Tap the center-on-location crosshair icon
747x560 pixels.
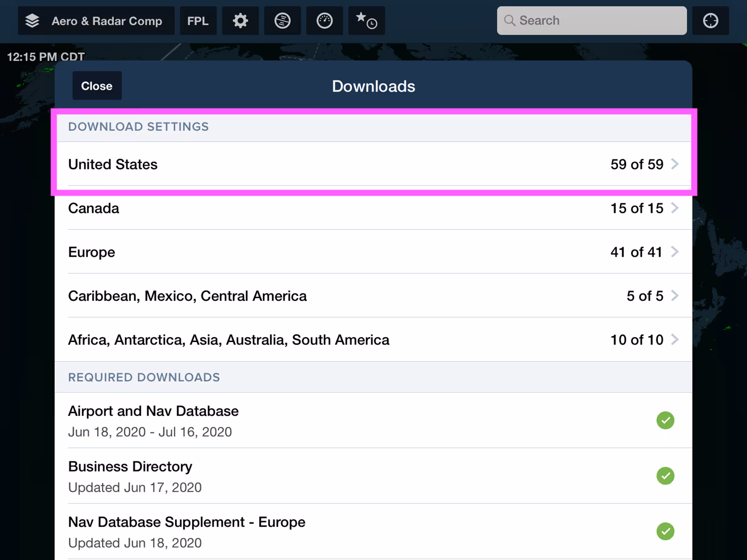710,21
